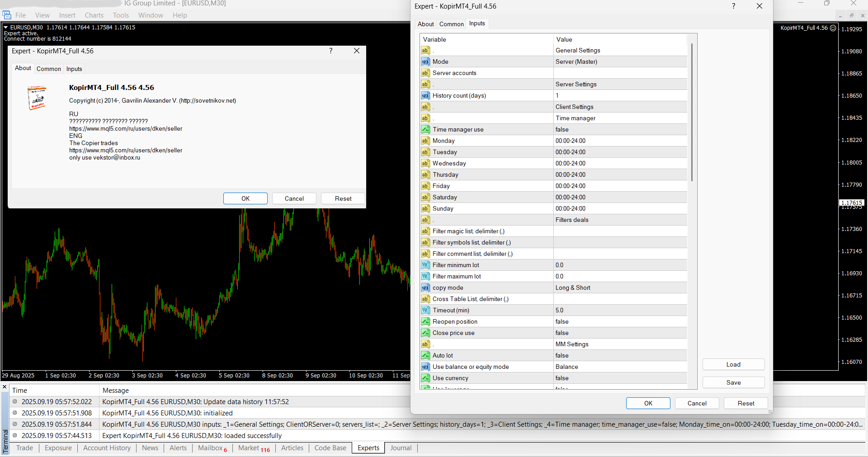Click the boolean icon beside Time manager use

[x=425, y=130]
